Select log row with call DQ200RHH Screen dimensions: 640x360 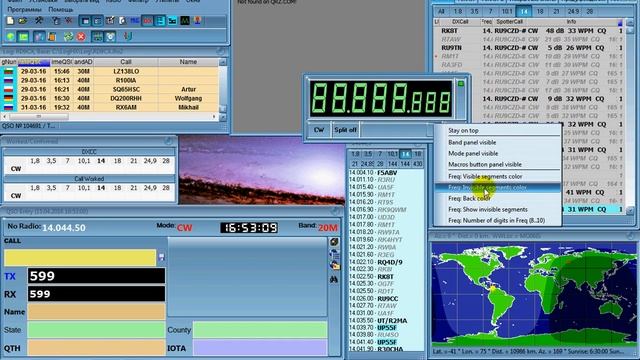pos(109,98)
